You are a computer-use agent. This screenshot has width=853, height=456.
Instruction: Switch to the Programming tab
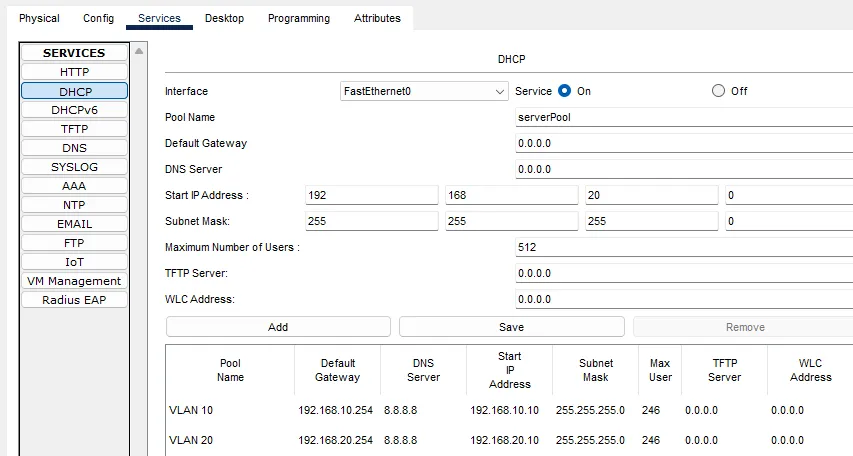(299, 18)
